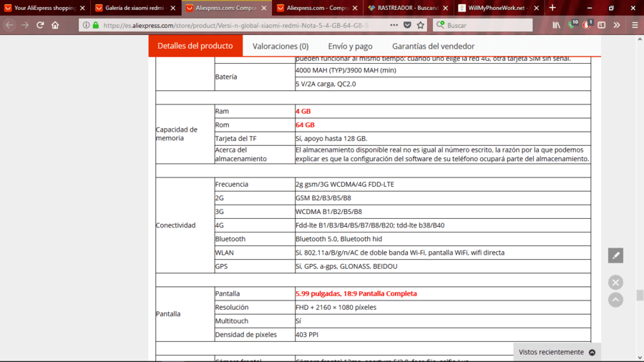Select the red '64 GB' Rom value
This screenshot has width=644, height=362.
[x=305, y=124]
